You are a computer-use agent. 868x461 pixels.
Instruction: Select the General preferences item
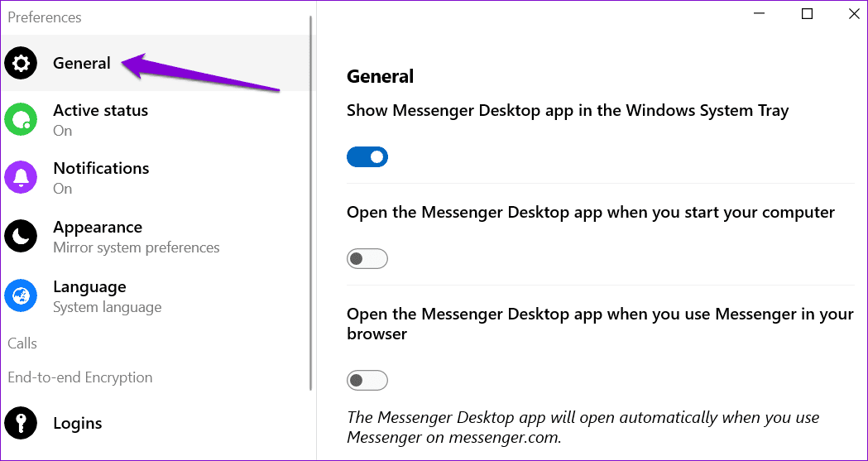155,63
